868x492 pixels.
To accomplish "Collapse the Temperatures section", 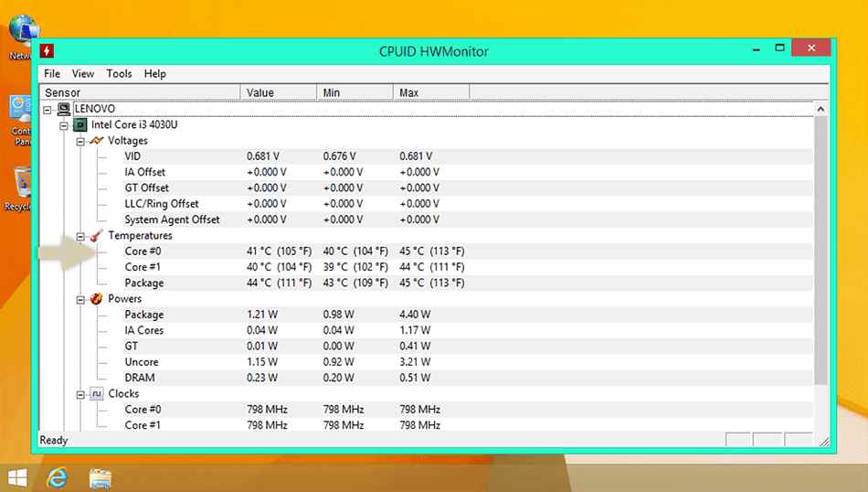I will tap(80, 237).
